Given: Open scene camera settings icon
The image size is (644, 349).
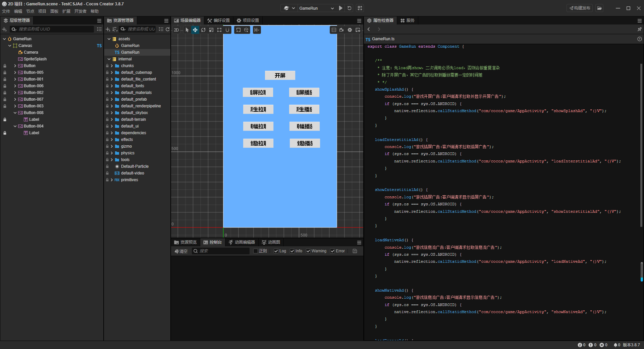Looking at the screenshot, I should click(341, 30).
